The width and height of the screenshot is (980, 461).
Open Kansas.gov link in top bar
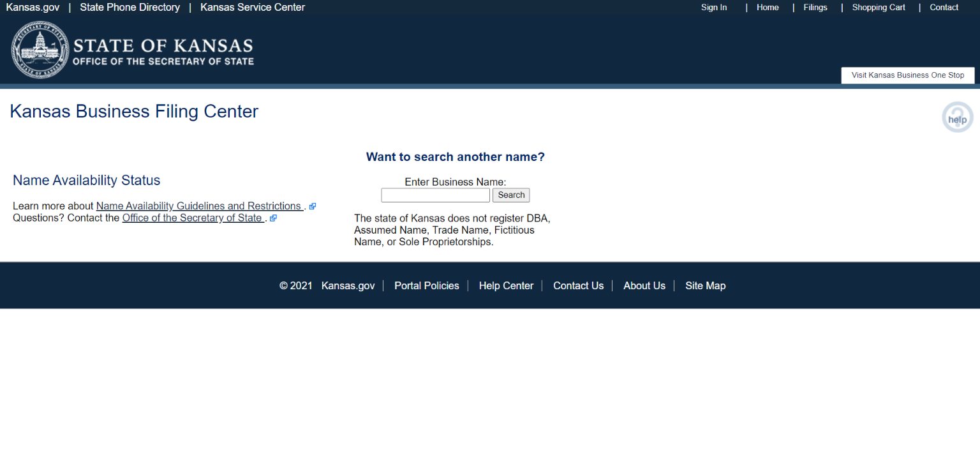(33, 8)
